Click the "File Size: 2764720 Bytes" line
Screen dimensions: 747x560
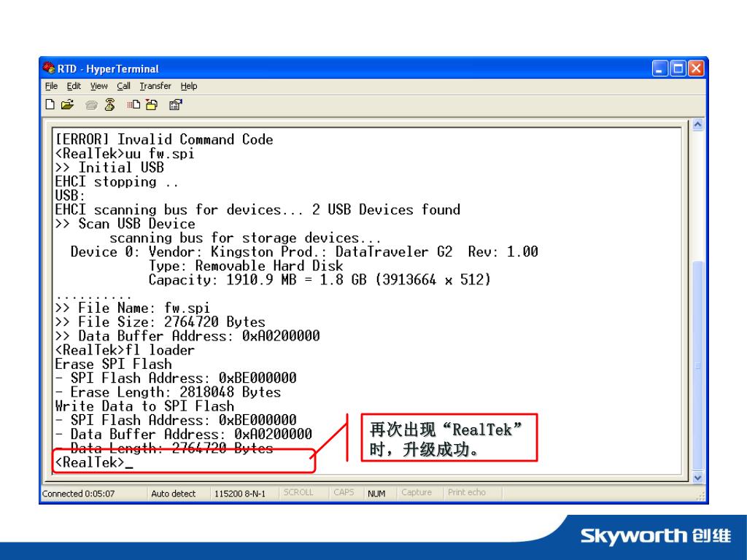[160, 322]
